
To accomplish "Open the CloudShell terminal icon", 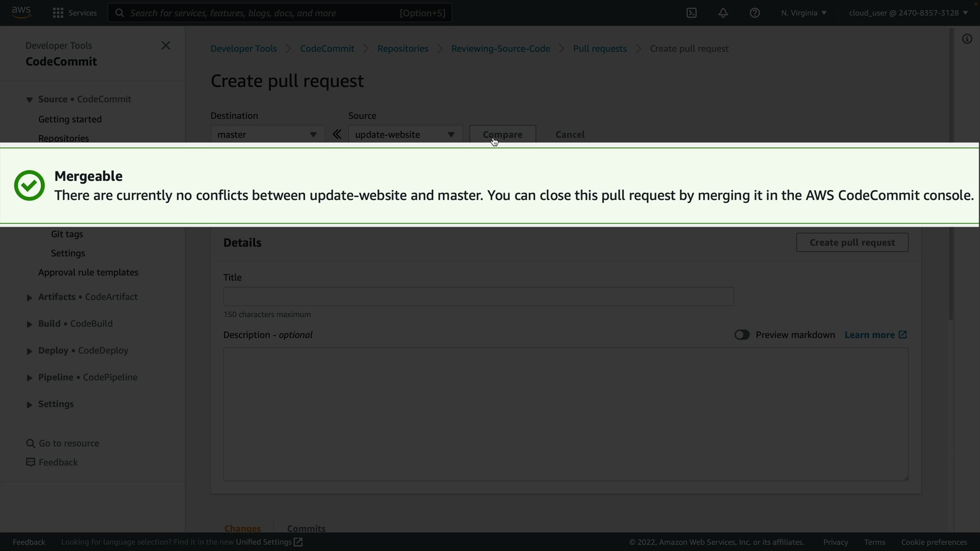I will [692, 13].
